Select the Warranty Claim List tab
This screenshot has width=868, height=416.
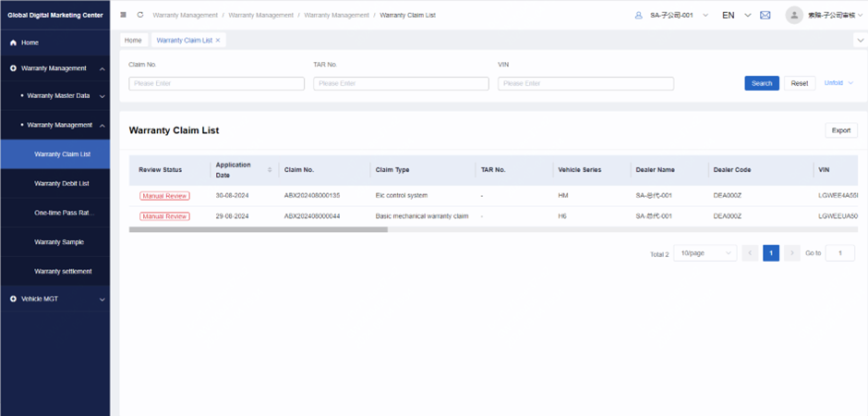(185, 41)
